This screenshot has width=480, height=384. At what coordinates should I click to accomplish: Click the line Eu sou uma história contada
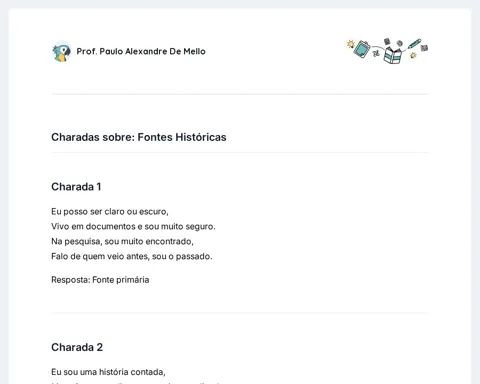[x=108, y=372]
